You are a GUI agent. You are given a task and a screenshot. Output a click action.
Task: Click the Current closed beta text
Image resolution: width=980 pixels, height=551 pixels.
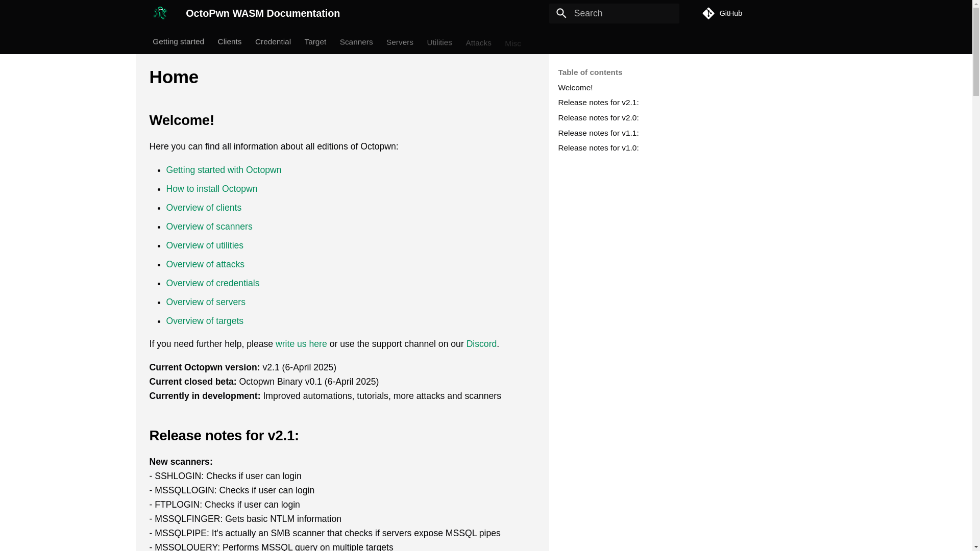coord(264,382)
